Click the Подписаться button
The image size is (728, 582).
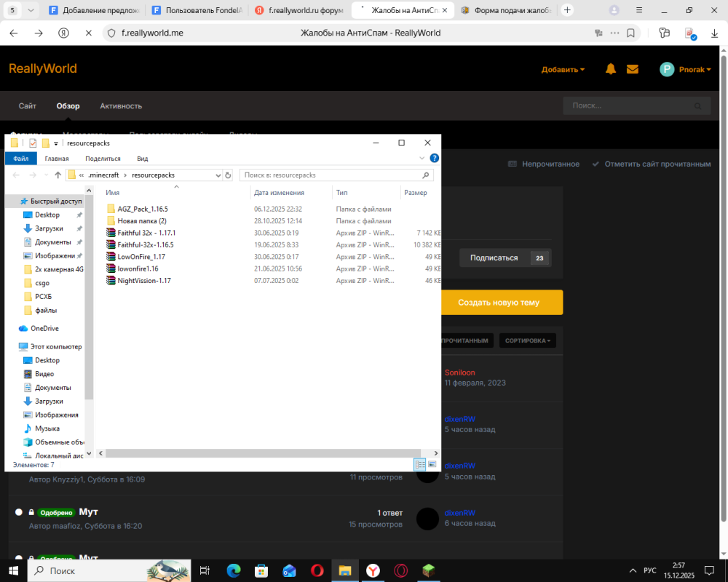(x=505, y=258)
